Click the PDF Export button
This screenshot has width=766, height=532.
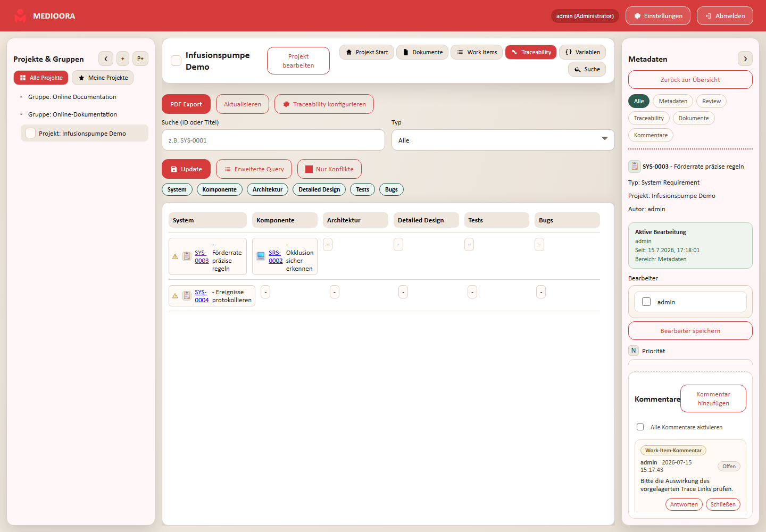(186, 104)
